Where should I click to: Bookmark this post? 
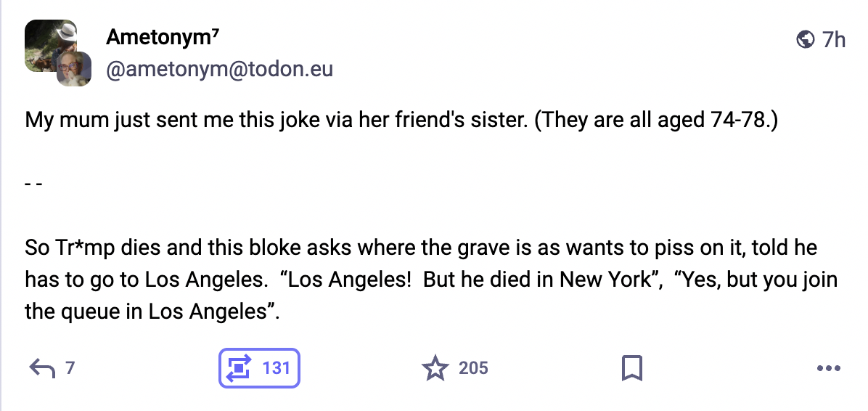[x=632, y=368]
